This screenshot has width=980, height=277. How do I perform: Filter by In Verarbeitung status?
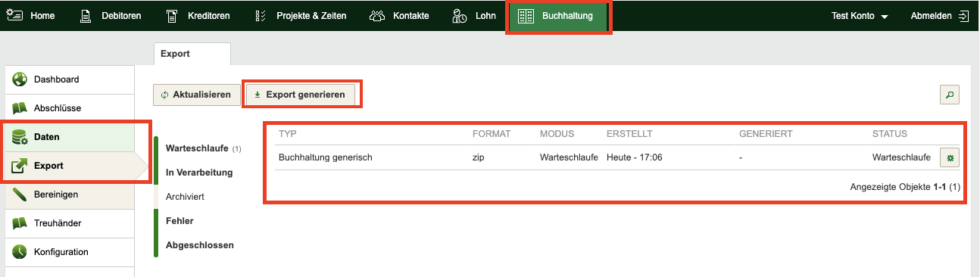[199, 172]
